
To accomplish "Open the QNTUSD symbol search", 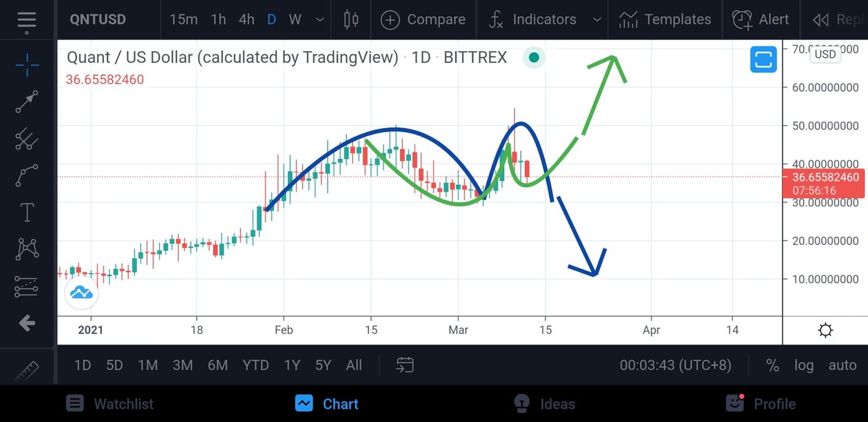I will tap(96, 20).
